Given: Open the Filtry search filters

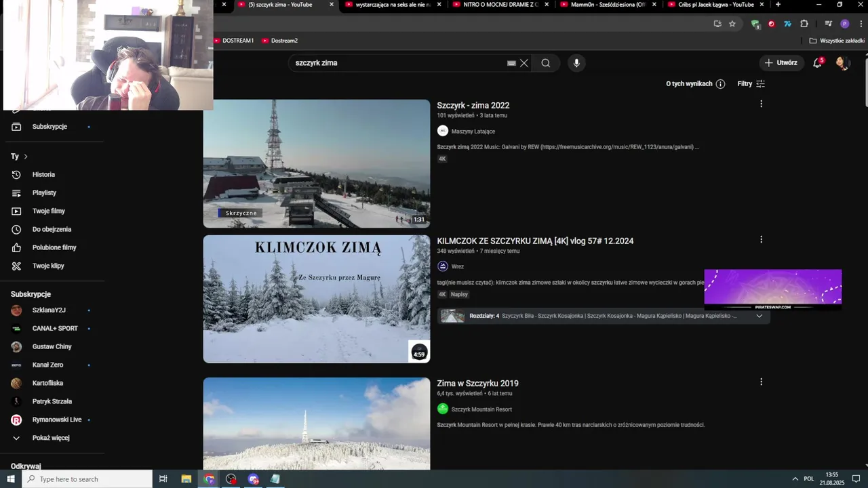Looking at the screenshot, I should tap(751, 84).
